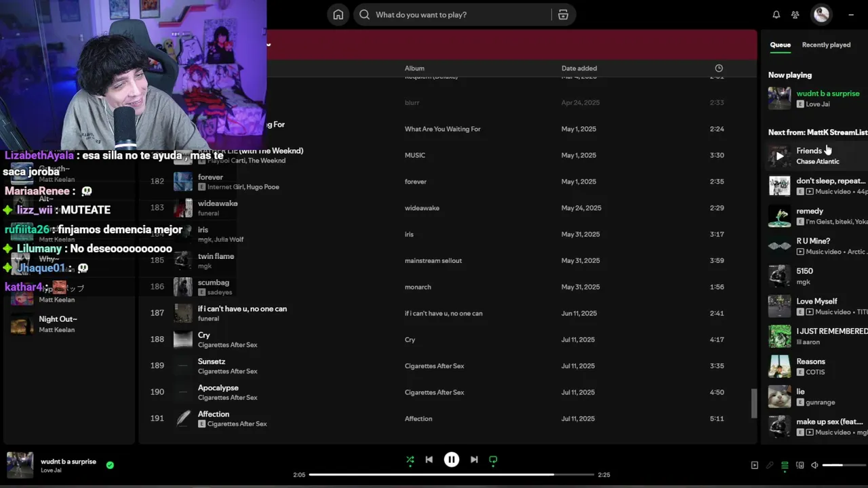Screen dimensions: 868x488
Task: Switch to the Recently played tab
Action: 826,45
